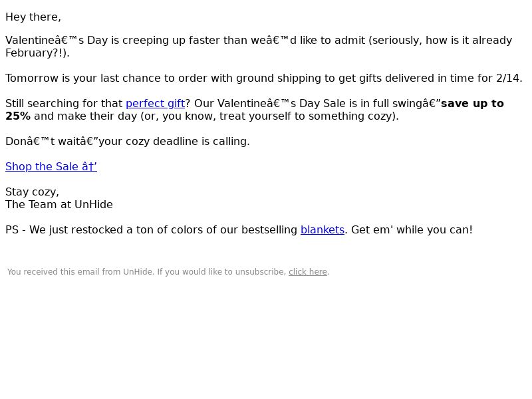Image resolution: width=532 pixels, height=399 pixels.
Task: Click the bold "25%" discount text
Action: click(18, 116)
